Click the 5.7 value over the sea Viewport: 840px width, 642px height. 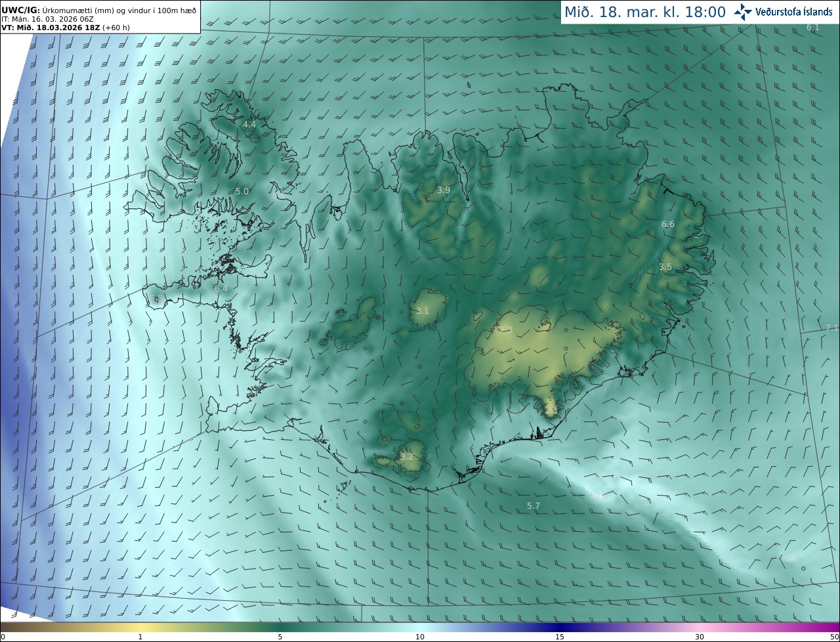coord(534,505)
